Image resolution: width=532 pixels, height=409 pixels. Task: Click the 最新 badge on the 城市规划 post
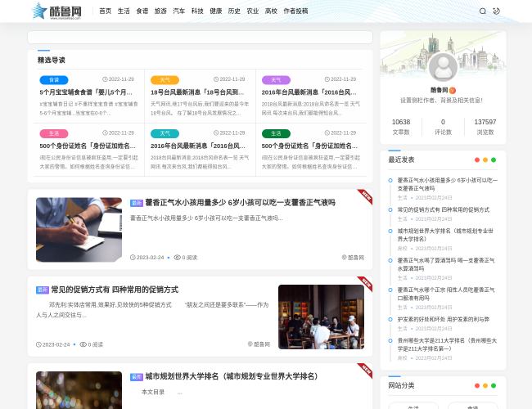pos(137,377)
